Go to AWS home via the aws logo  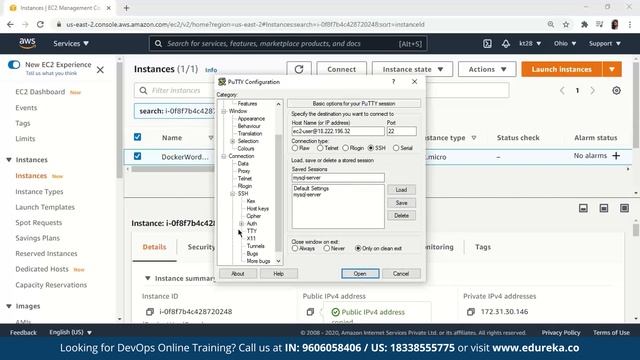click(x=27, y=43)
